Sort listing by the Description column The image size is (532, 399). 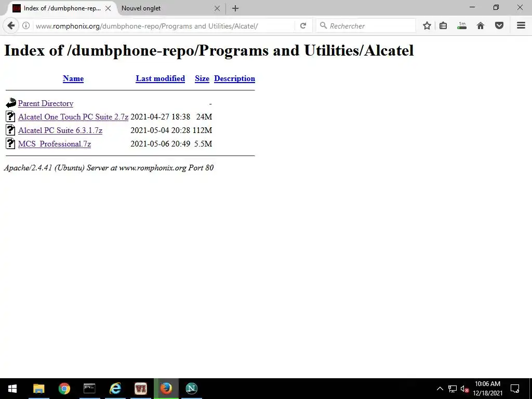tap(234, 78)
